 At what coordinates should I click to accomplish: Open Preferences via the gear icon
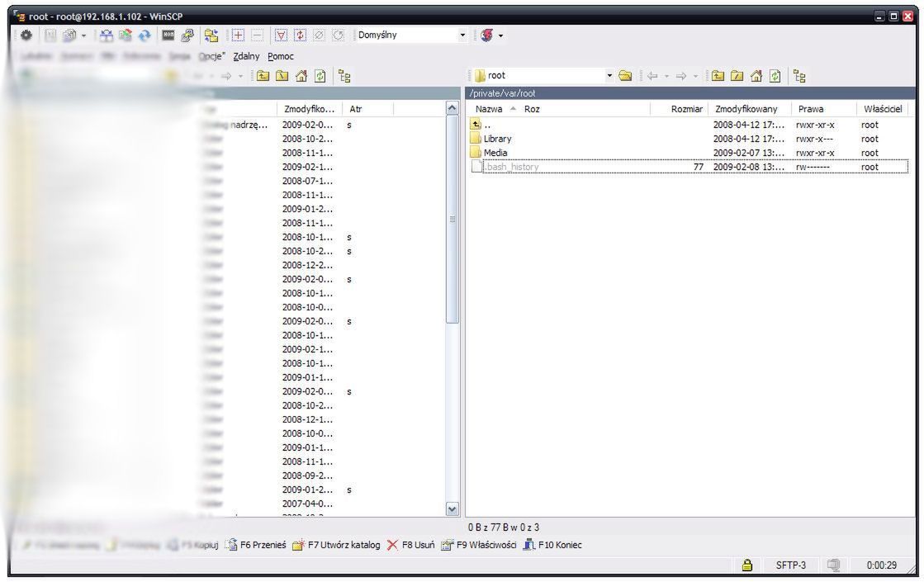click(x=26, y=35)
